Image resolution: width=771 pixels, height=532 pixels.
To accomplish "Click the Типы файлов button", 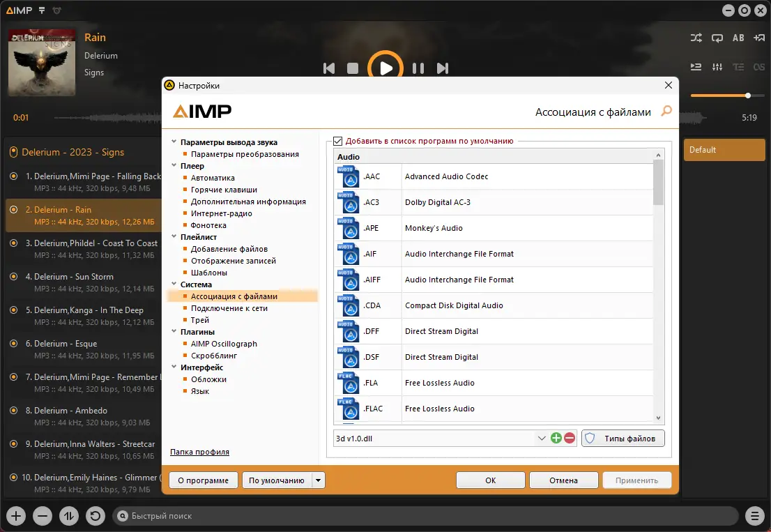I will click(x=623, y=438).
